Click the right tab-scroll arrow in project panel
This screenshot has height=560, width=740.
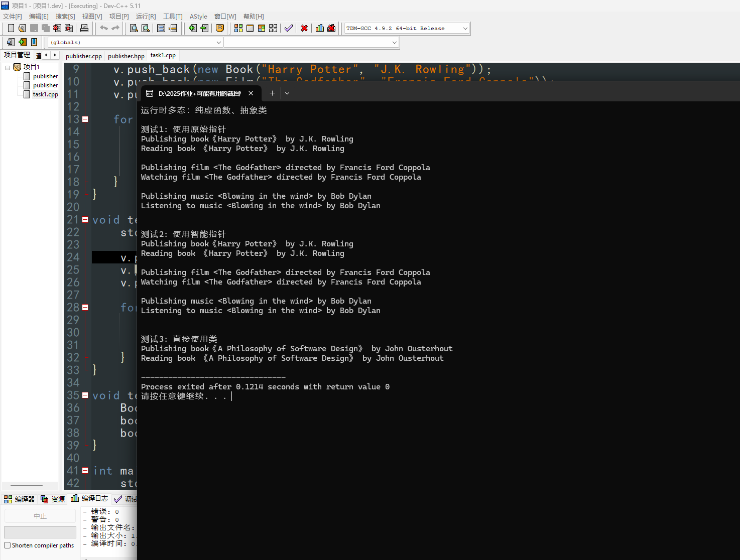pyautogui.click(x=55, y=55)
